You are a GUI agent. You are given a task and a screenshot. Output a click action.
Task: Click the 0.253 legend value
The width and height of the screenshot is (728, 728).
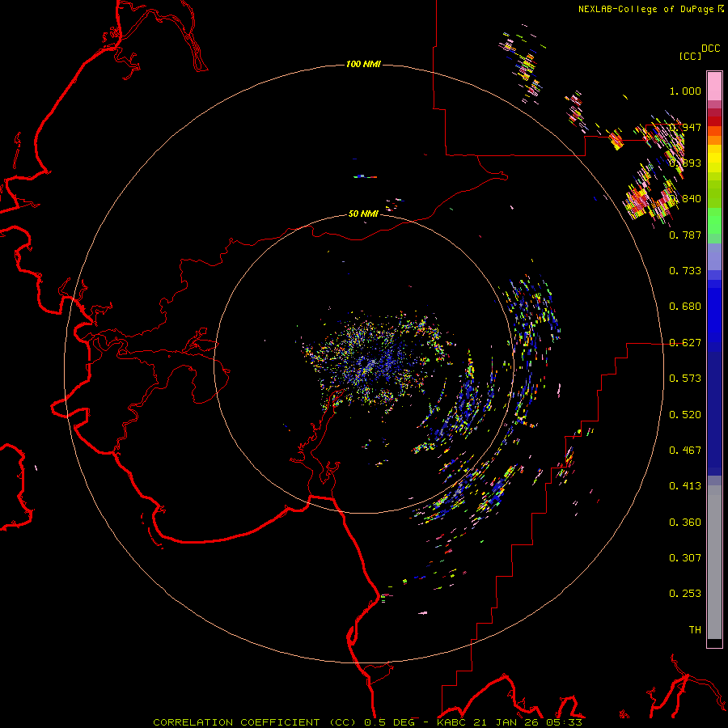click(685, 594)
